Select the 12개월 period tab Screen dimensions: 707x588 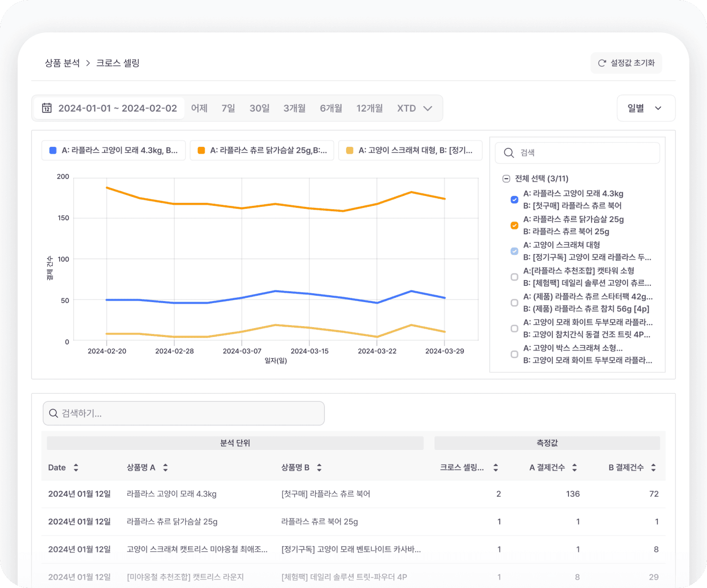(369, 108)
